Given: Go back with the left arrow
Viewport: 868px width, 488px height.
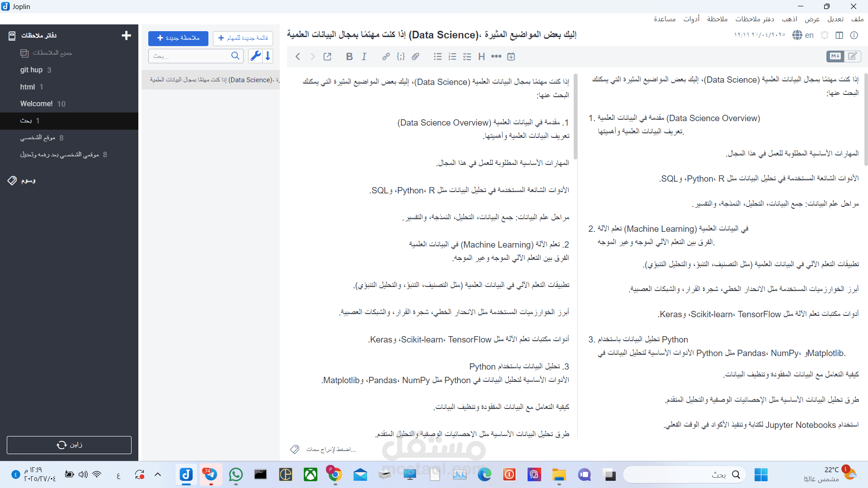Looking at the screenshot, I should [x=297, y=56].
